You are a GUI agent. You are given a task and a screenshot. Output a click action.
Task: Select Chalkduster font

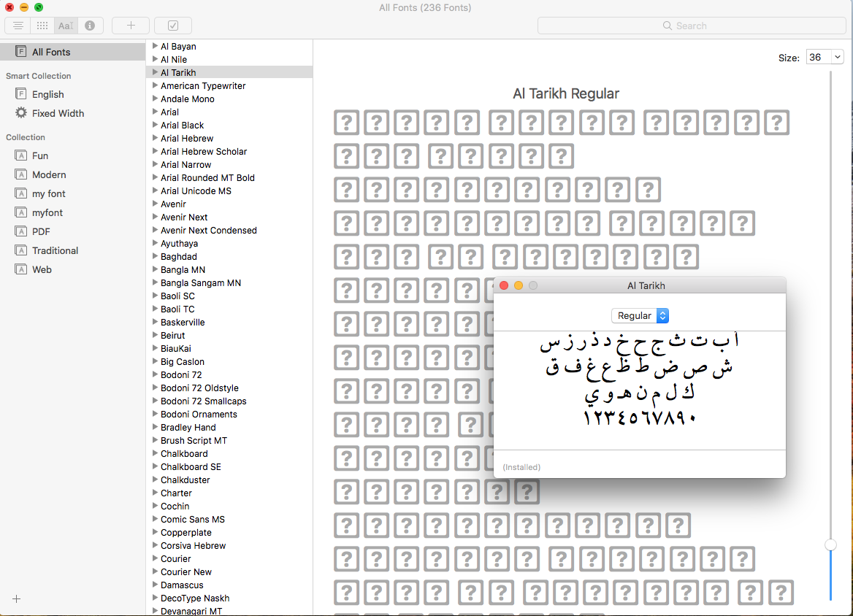click(185, 480)
